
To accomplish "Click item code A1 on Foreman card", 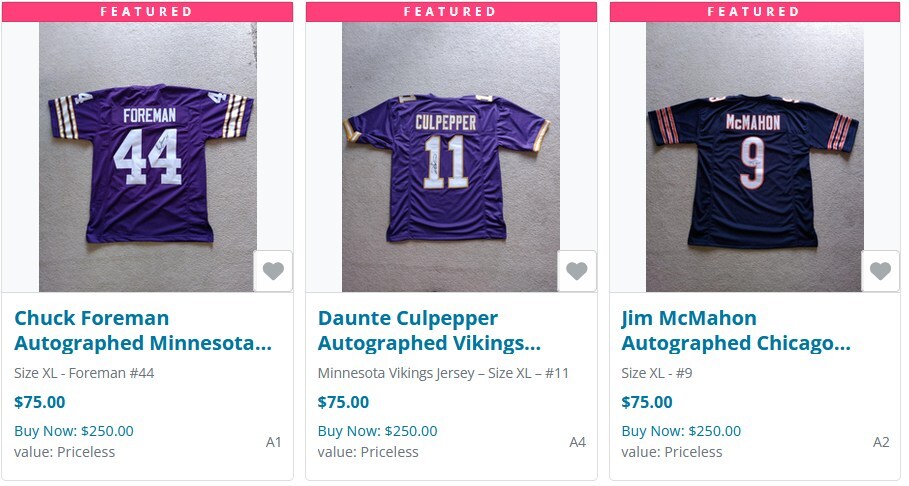I will coord(274,442).
